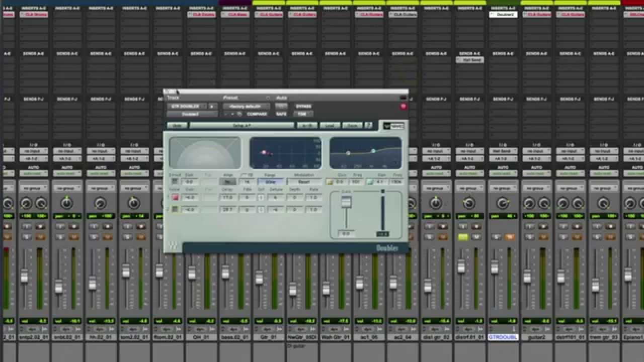The width and height of the screenshot is (644, 362).
Task: Unsolo the distrf.01_01 track
Action: click(463, 237)
